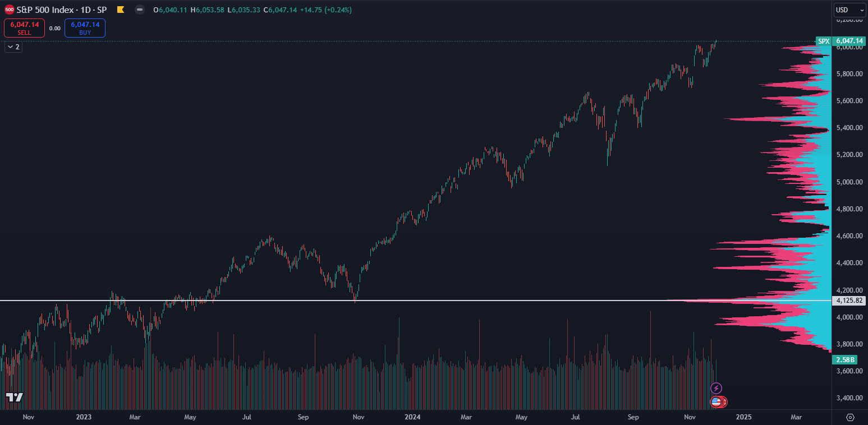Image resolution: width=868 pixels, height=425 pixels.
Task: Click the 2025 label on the time axis
Action: 743,417
